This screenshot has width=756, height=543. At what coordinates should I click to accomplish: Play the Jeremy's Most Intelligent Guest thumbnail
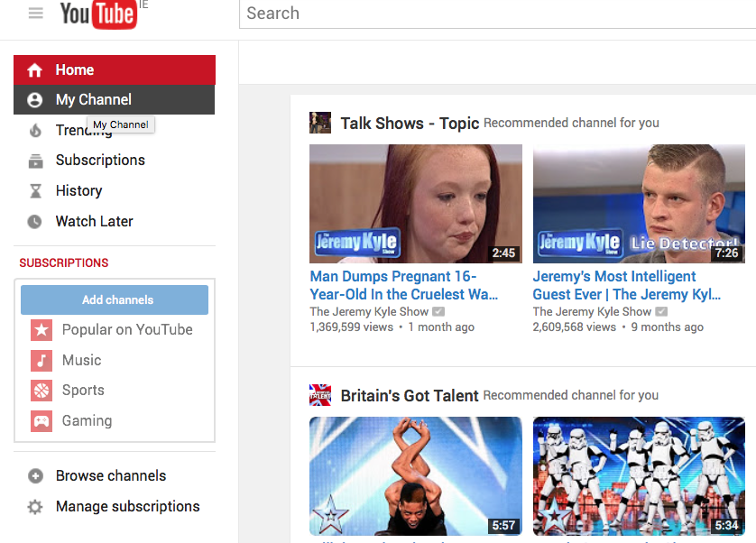tap(639, 204)
